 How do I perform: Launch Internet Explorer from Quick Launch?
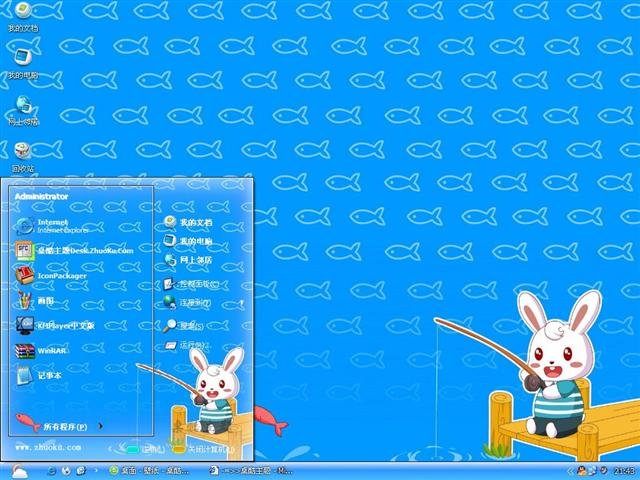pos(52,471)
